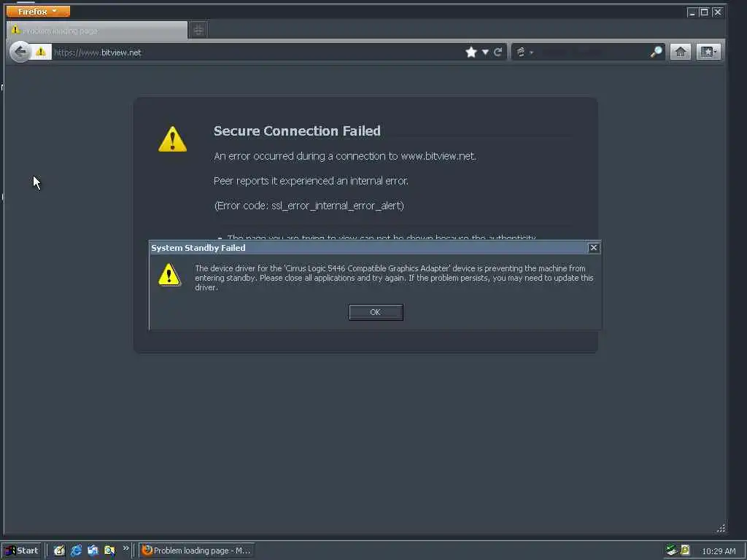The width and height of the screenshot is (747, 560).
Task: Reload the page with the refresh icon
Action: (498, 52)
